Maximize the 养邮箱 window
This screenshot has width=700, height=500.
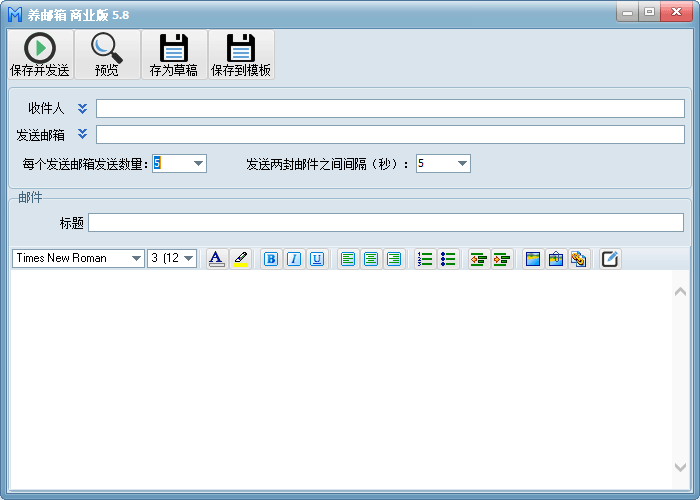650,12
